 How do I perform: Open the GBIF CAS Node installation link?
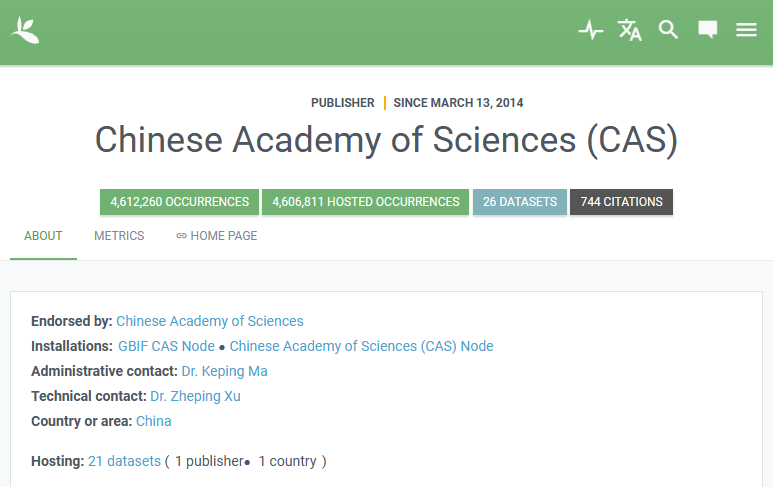pos(167,347)
